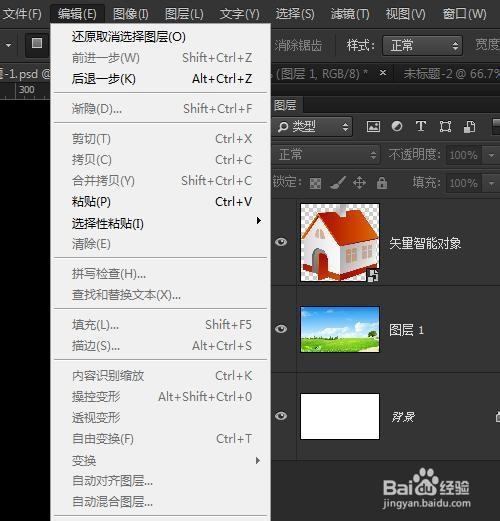Open the 文件(F) menu
Viewport: 500px width, 521px height.
(x=22, y=14)
